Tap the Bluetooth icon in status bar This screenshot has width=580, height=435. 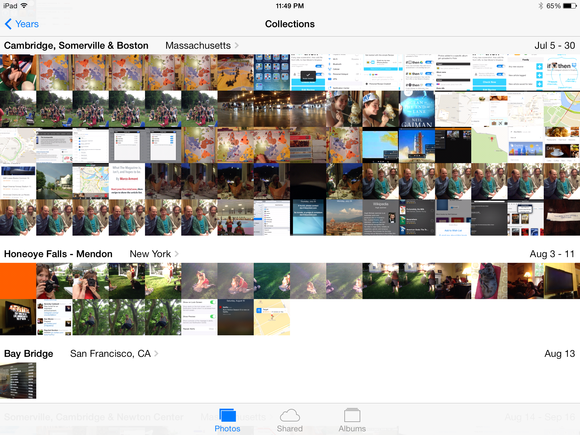tap(540, 6)
